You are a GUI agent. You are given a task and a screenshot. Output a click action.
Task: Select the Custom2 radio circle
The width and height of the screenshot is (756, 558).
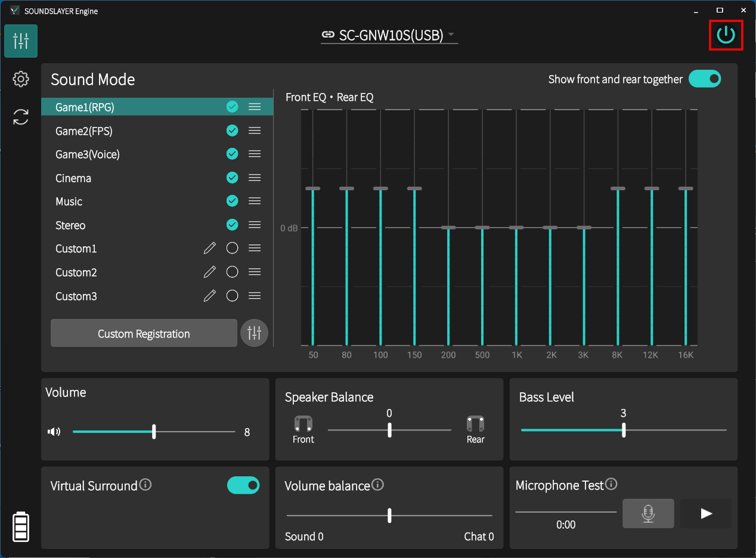click(x=233, y=272)
